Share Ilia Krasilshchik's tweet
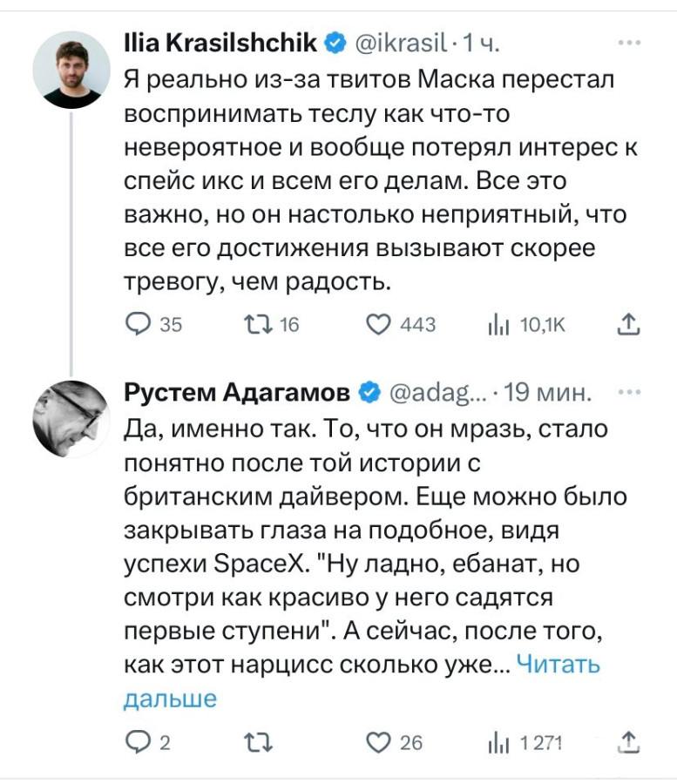Screen dimensions: 677x784 626,325
